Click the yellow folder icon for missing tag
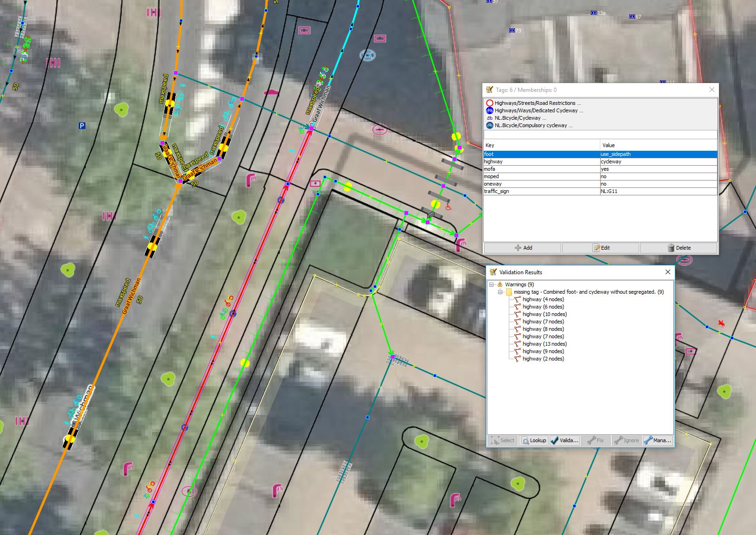Image resolution: width=756 pixels, height=535 pixels. [508, 292]
